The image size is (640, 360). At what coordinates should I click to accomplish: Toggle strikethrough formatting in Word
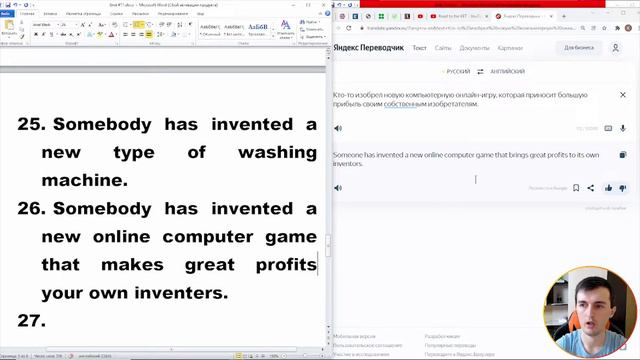point(63,35)
